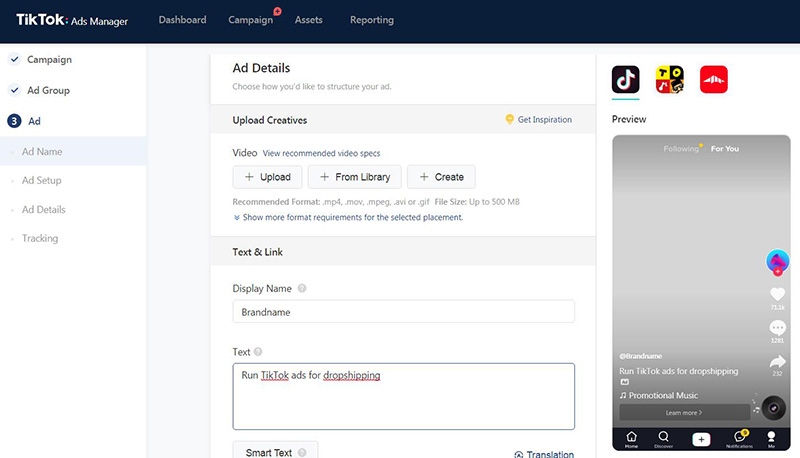800x458 pixels.
Task: Click the Ad Group step checkmark icon
Action: [14, 90]
